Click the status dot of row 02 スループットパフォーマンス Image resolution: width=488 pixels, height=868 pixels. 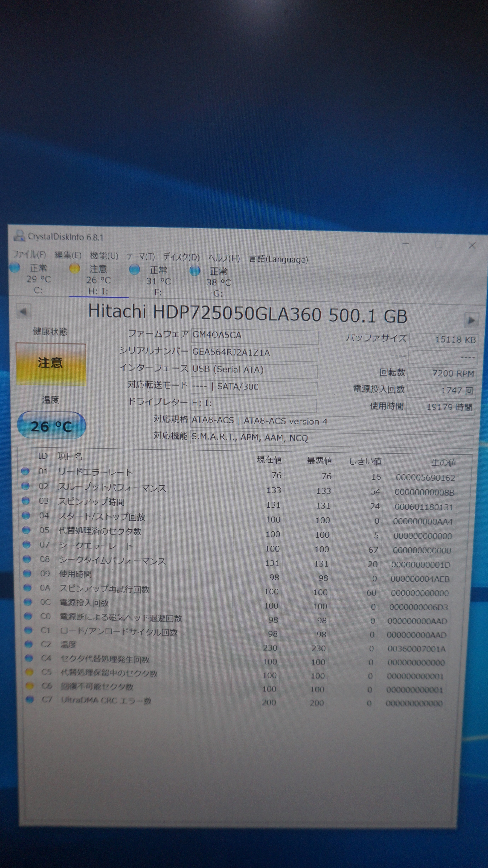click(25, 486)
